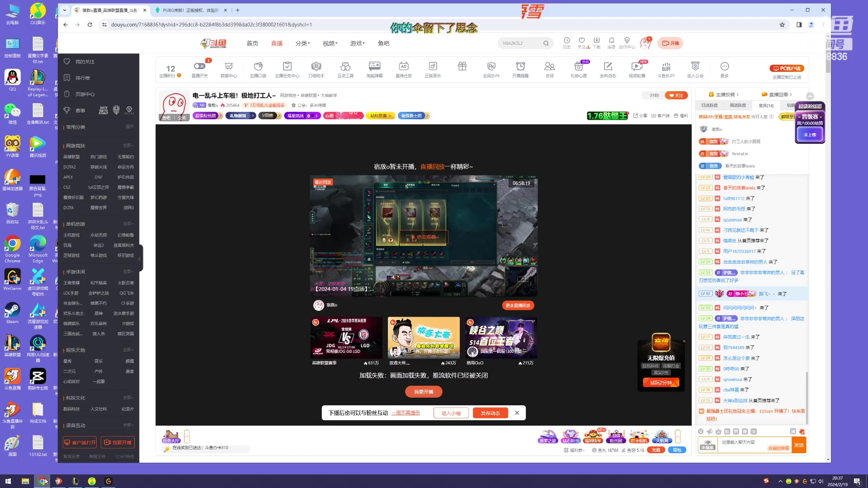Screen dimensions: 868x488
Task: Click the emoji icon in chat toolbar
Action: point(701,432)
